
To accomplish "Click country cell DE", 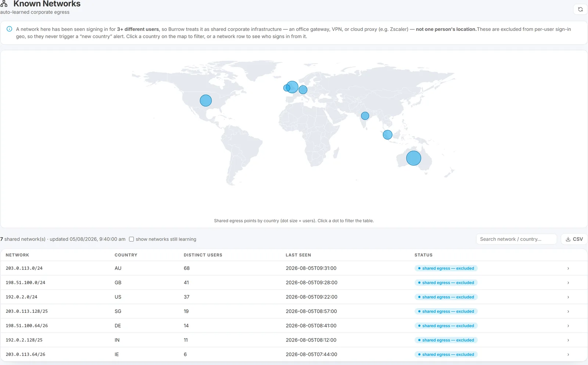I will click(x=118, y=326).
